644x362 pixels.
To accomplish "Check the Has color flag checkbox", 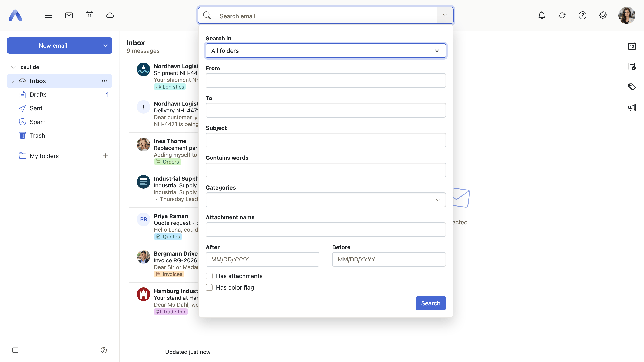I will [x=209, y=287].
